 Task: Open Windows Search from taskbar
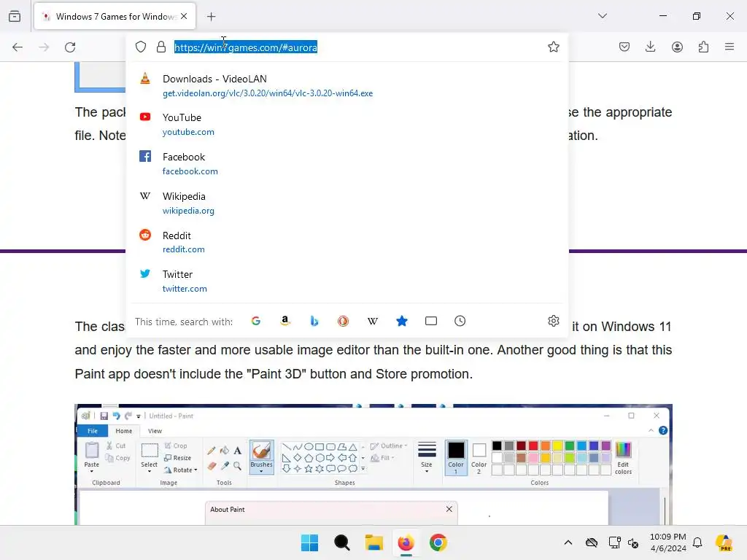coord(341,542)
